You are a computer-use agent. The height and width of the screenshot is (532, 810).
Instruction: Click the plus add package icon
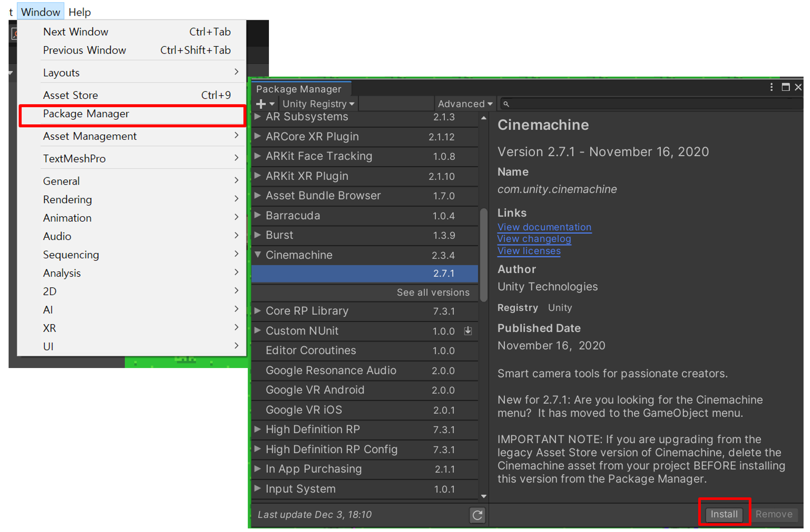[261, 104]
